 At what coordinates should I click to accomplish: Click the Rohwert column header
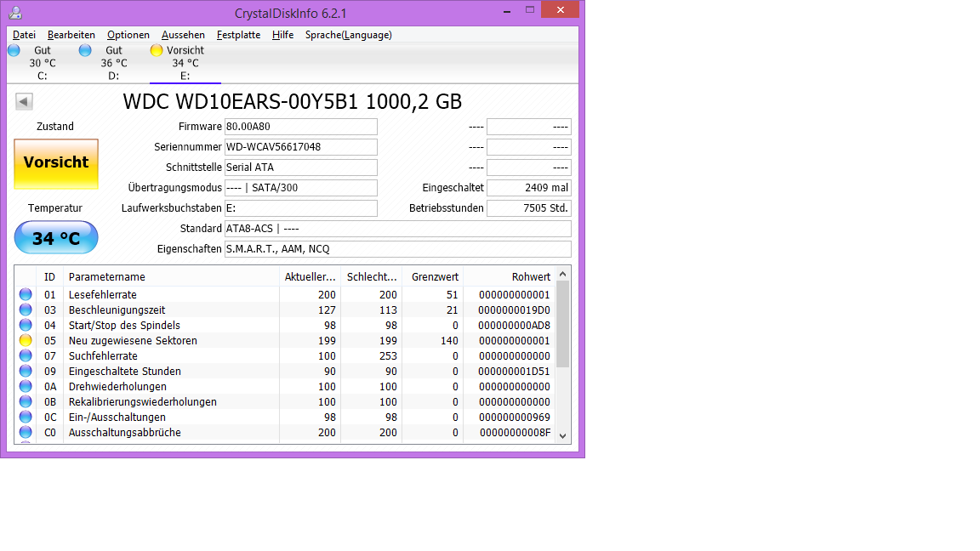pyautogui.click(x=510, y=276)
